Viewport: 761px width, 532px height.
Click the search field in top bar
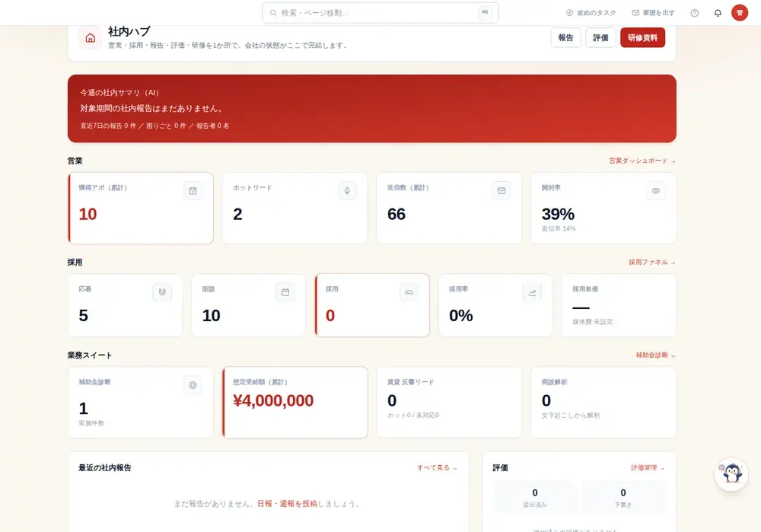coord(380,13)
